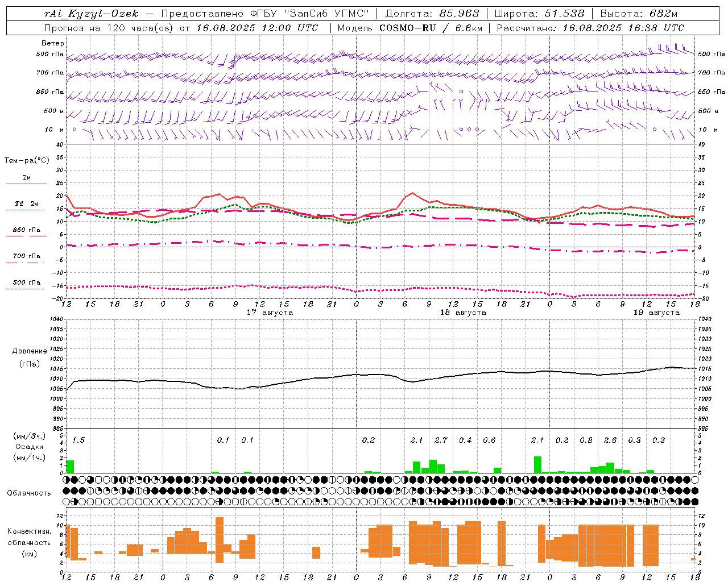Click the 17 августа date label
The width and height of the screenshot is (728, 582).
point(270,313)
